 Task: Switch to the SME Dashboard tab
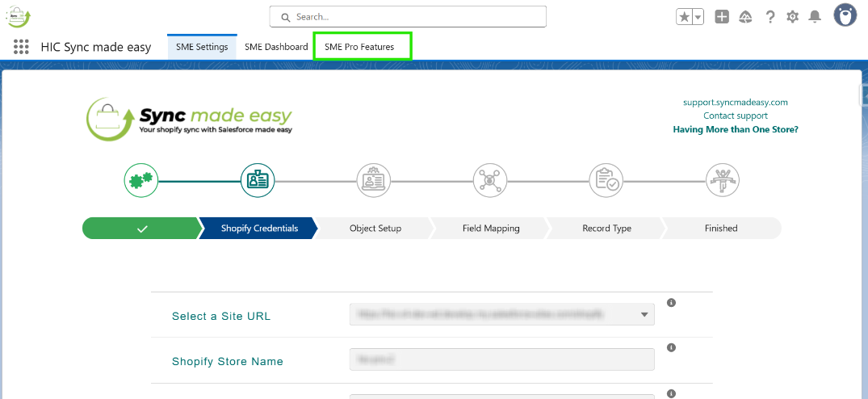coord(276,47)
